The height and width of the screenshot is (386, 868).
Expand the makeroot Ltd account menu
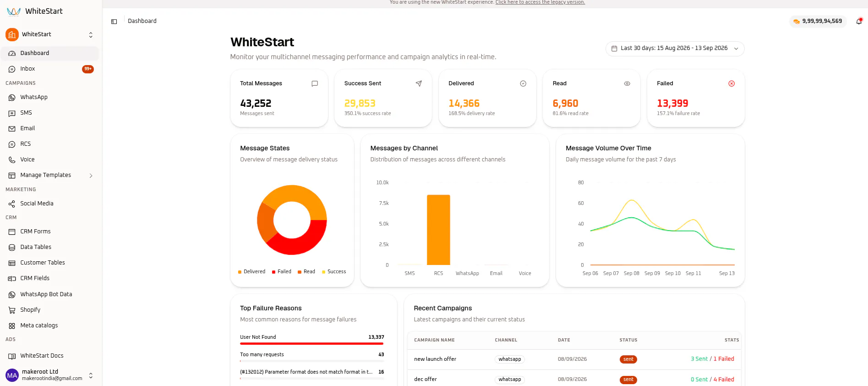(50, 375)
